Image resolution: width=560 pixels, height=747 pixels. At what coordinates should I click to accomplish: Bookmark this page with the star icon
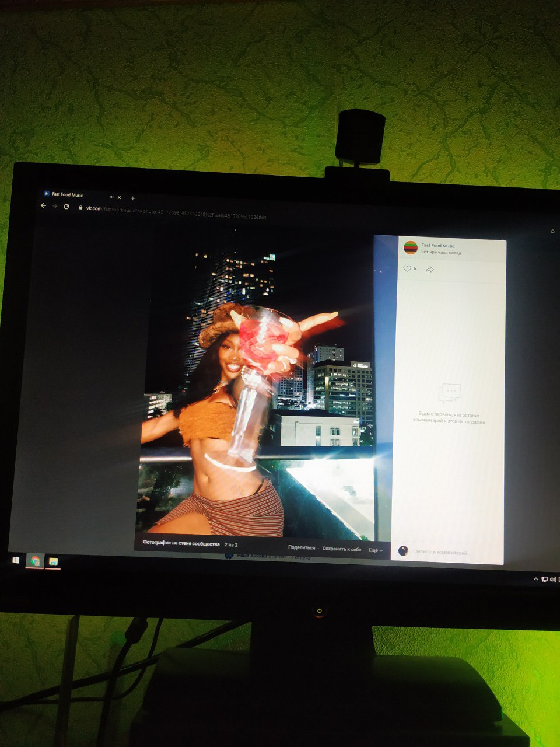552,232
